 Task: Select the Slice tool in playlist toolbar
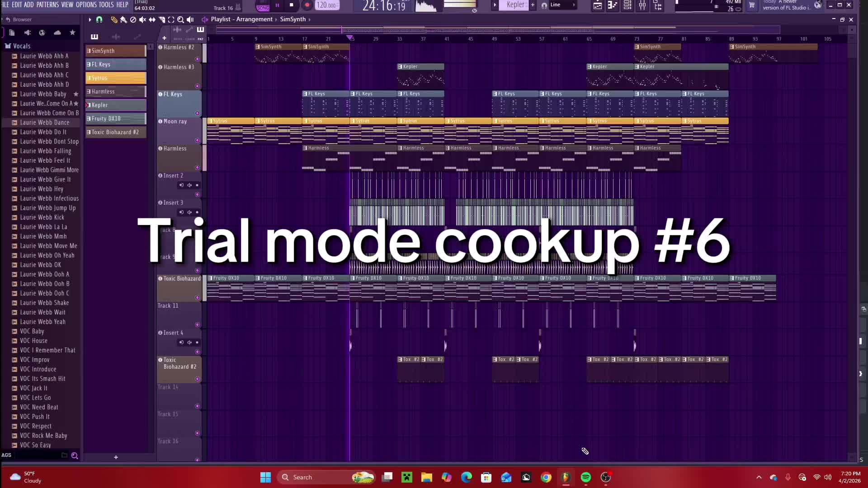point(161,19)
